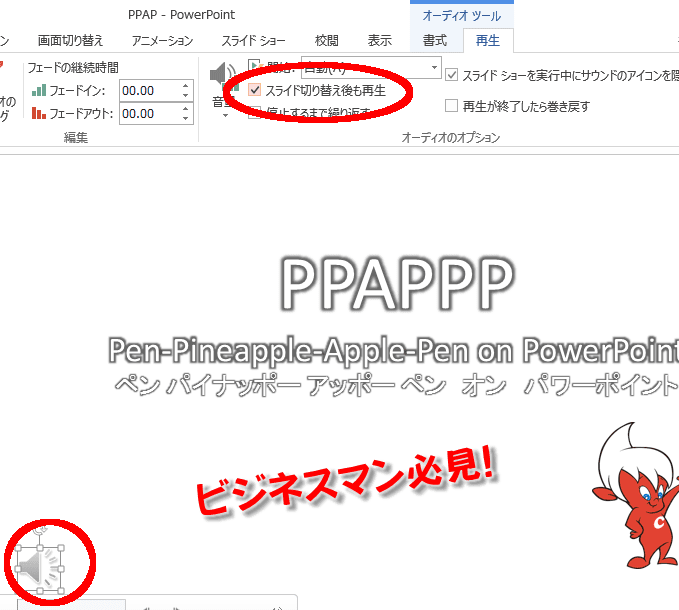Decrease フェードイン time with down arrow
679x610 pixels.
[x=186, y=95]
